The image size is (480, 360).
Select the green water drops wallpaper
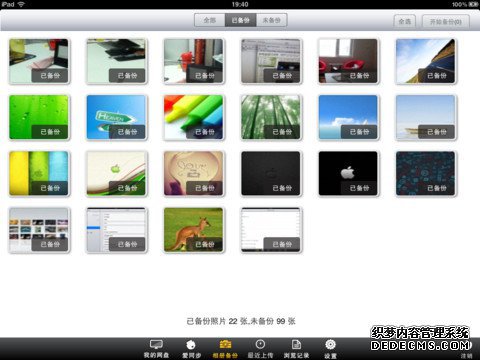(39, 117)
